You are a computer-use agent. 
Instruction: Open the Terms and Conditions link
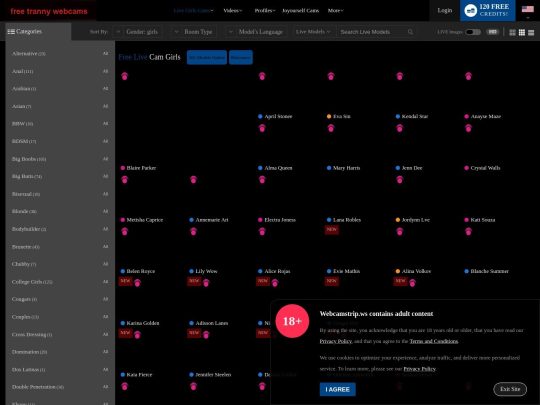434,341
